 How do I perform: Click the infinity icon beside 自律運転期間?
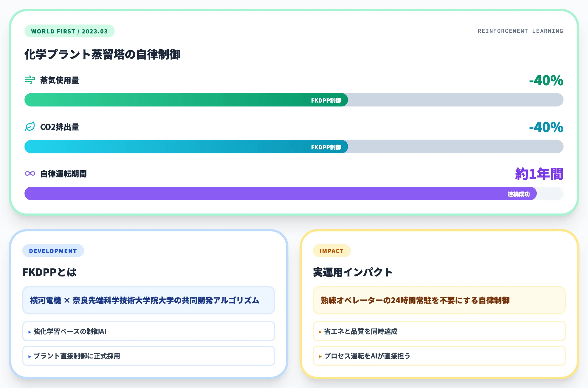coord(30,173)
